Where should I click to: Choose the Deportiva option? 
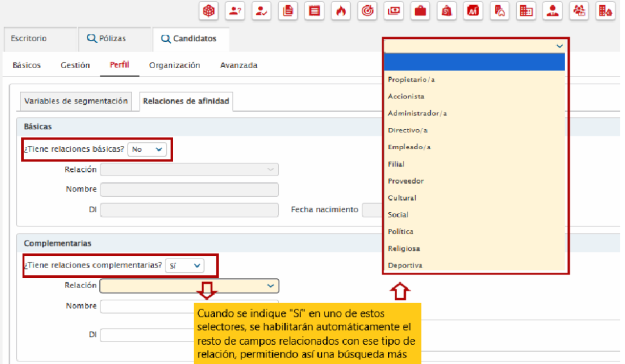(x=474, y=265)
